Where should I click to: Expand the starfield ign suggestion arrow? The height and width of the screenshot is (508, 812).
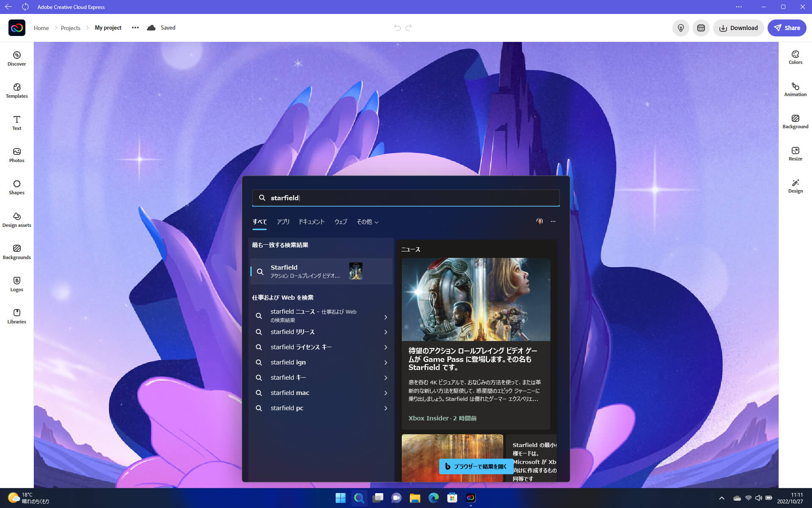point(386,362)
